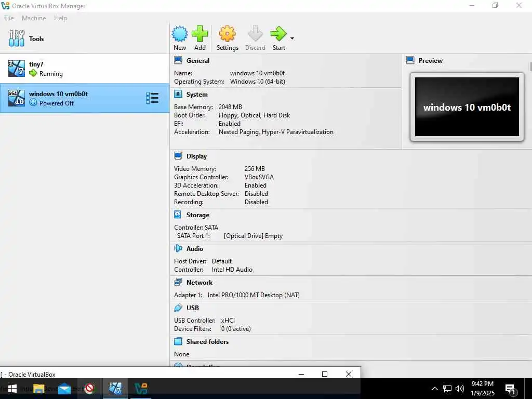
Task: Click the VM preview thumbnail
Action: click(x=467, y=107)
